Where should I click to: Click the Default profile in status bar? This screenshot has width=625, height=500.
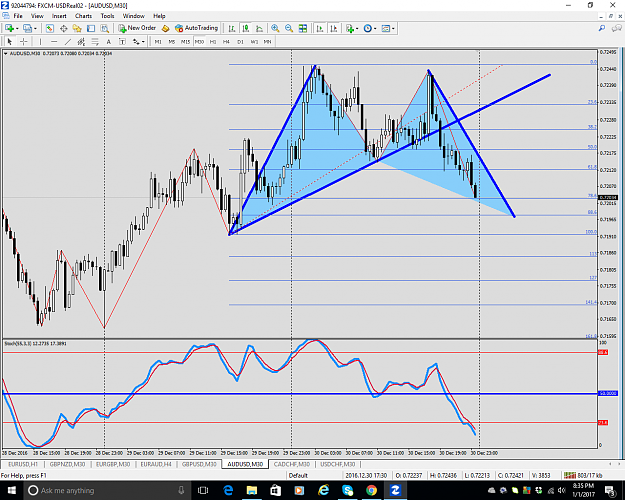298,475
